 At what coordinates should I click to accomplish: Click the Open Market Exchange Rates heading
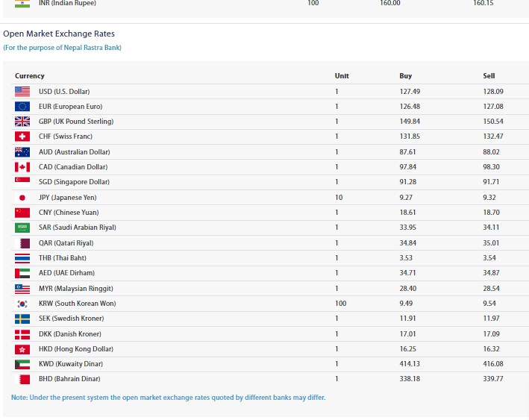(x=59, y=34)
